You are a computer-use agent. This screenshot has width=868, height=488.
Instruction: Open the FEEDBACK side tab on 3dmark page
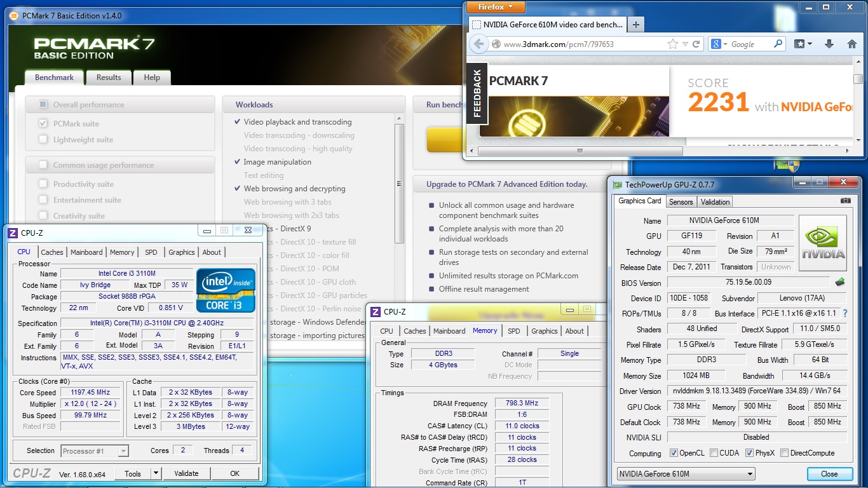(x=477, y=93)
